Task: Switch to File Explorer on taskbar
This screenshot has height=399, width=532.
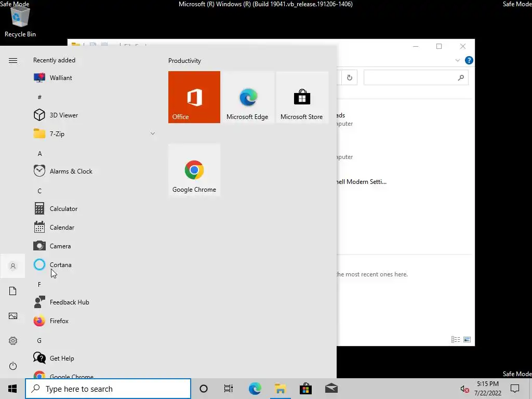Action: click(x=280, y=389)
